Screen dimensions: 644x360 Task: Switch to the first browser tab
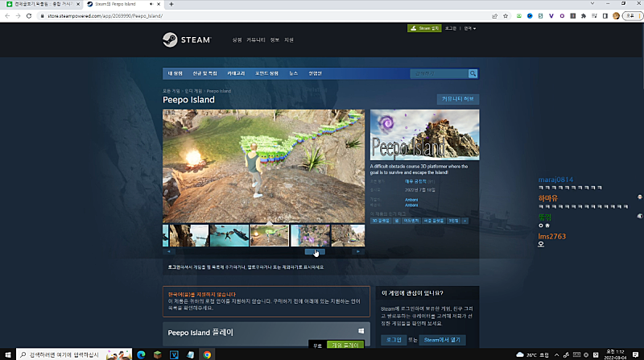pyautogui.click(x=43, y=4)
